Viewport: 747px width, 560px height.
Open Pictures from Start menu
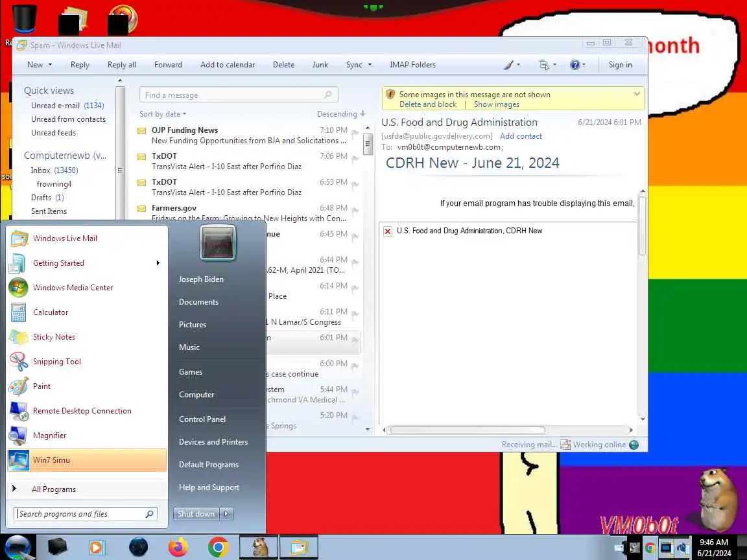[x=193, y=324]
